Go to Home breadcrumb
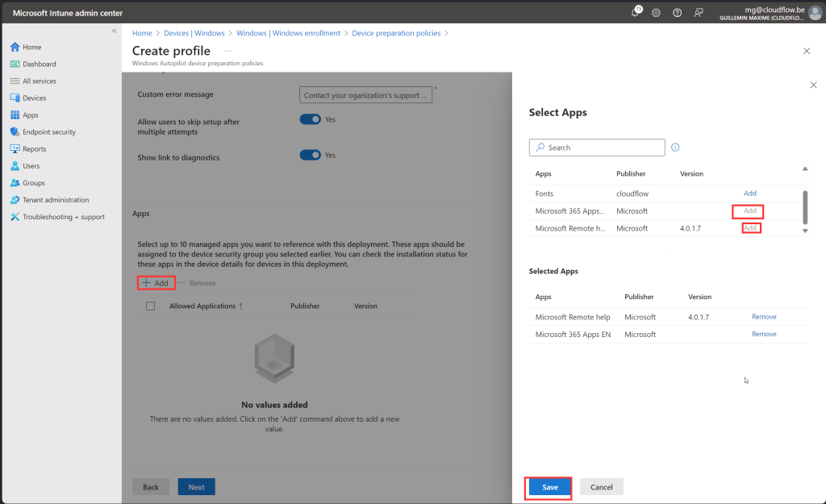826x504 pixels. (142, 32)
